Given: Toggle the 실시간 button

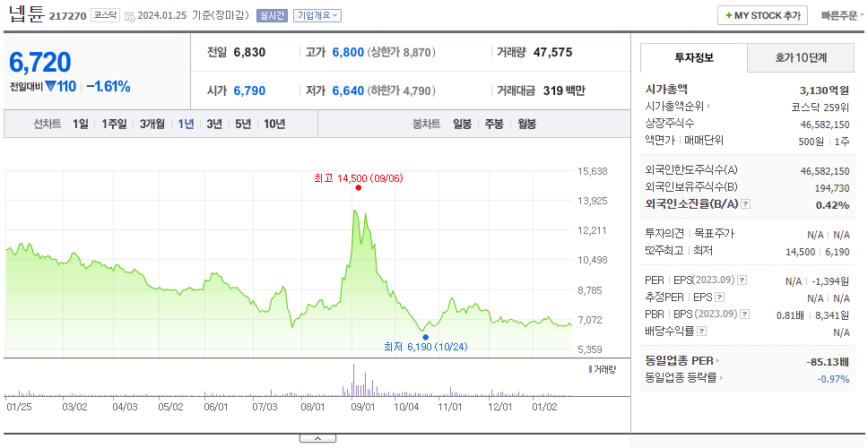Looking at the screenshot, I should pos(271,15).
